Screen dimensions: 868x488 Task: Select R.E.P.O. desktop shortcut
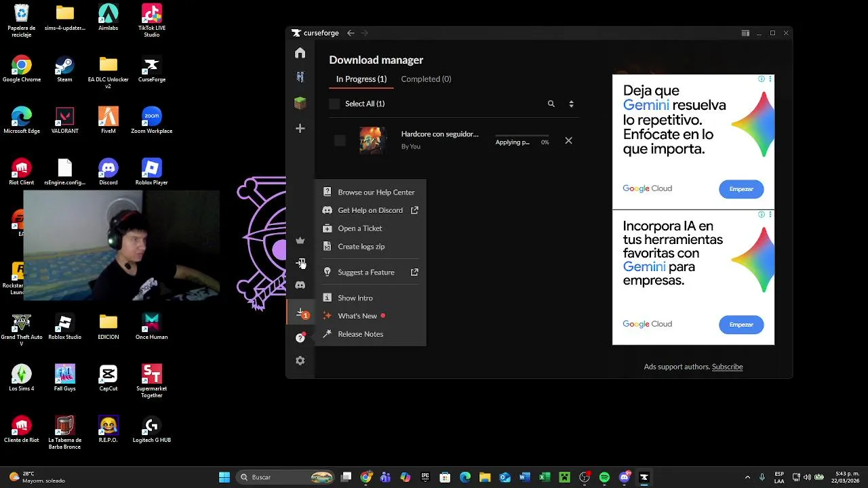(108, 430)
